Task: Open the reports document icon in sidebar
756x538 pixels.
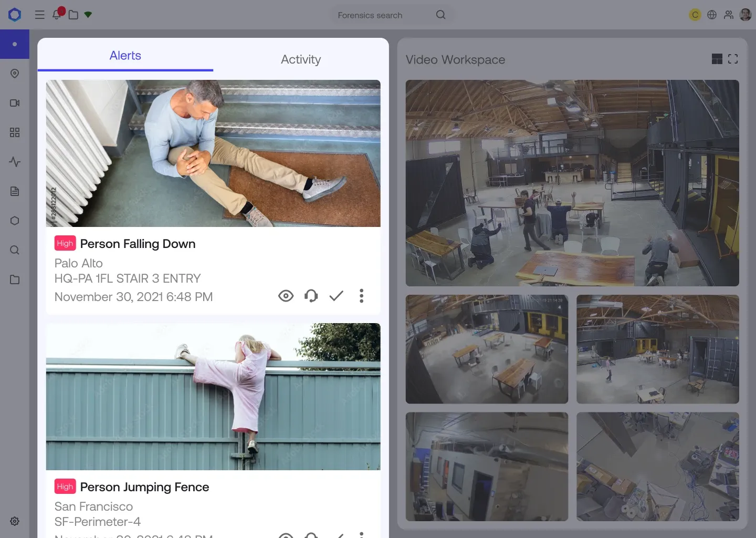Action: tap(15, 191)
